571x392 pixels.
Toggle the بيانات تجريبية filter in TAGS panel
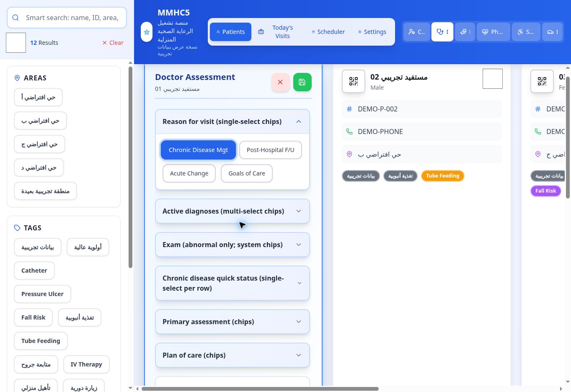coord(38,247)
